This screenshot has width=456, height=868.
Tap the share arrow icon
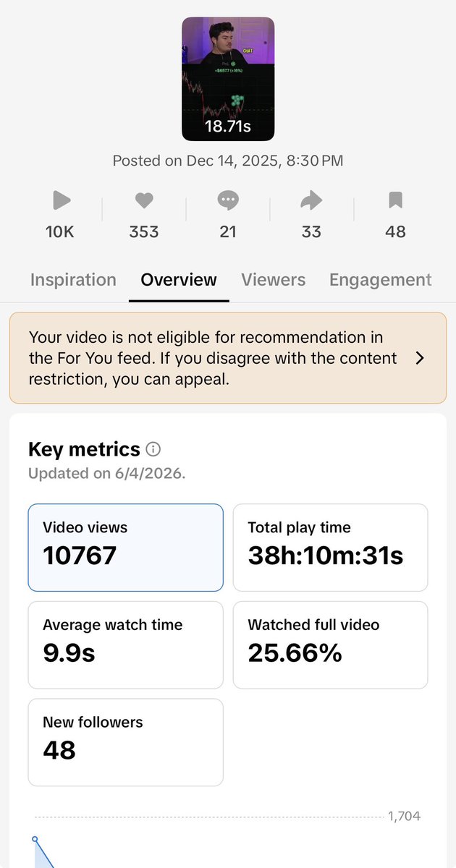311,200
